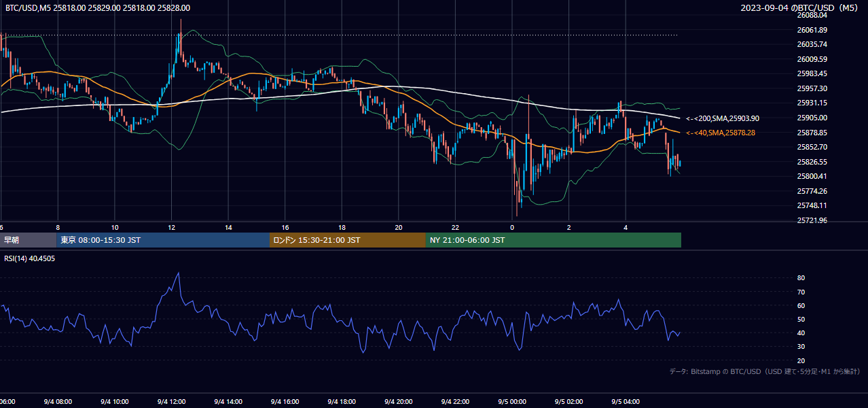Click the Bitstamp data source note

pyautogui.click(x=765, y=371)
